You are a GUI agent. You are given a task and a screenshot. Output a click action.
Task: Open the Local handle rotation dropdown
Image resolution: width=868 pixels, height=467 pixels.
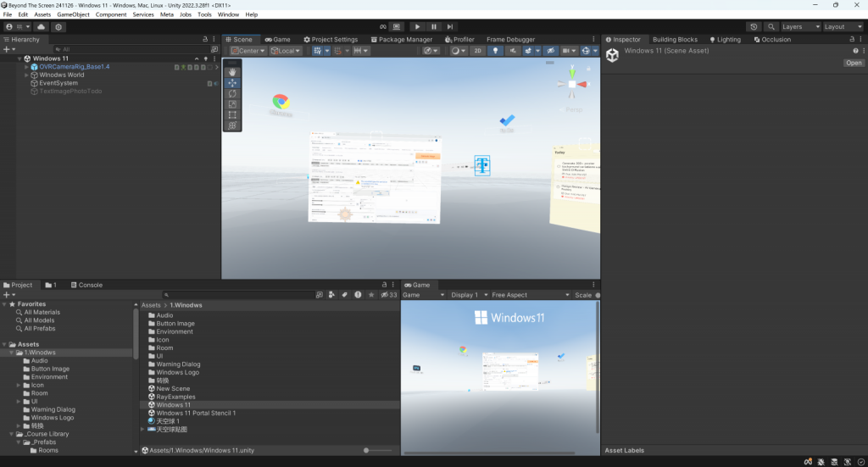[x=285, y=50]
